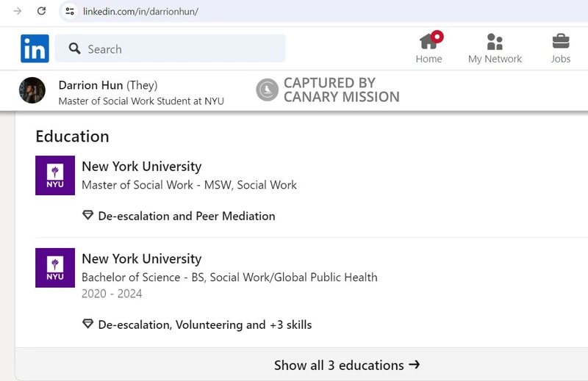Open the Home tab
588x381 pixels.
click(429, 48)
